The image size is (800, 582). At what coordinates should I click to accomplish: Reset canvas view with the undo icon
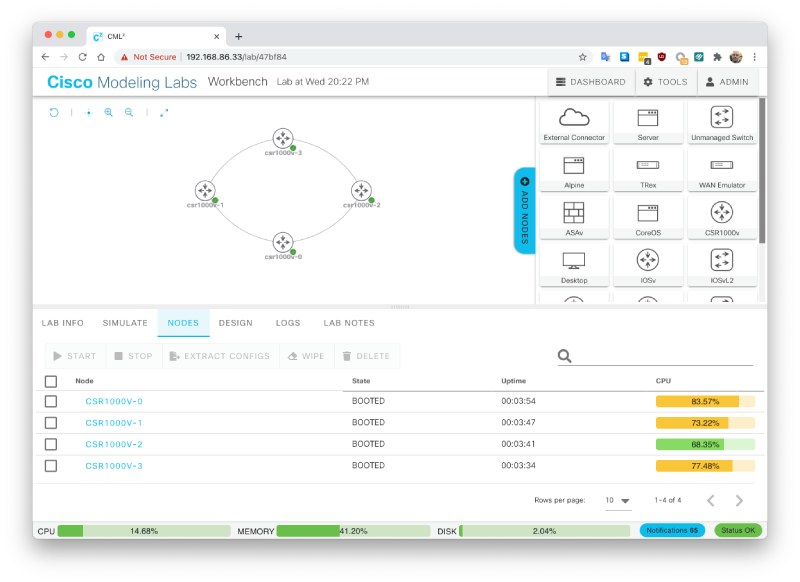click(x=54, y=112)
